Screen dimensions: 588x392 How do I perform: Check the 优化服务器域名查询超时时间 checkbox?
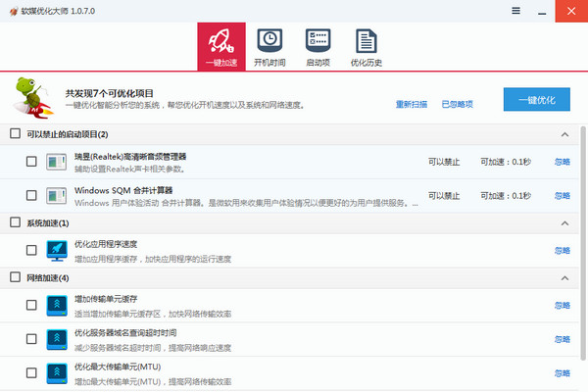click(31, 339)
